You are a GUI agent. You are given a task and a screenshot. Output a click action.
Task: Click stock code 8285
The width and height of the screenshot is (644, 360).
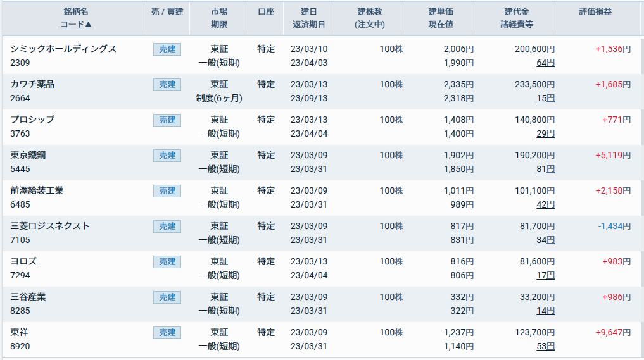pyautogui.click(x=20, y=311)
